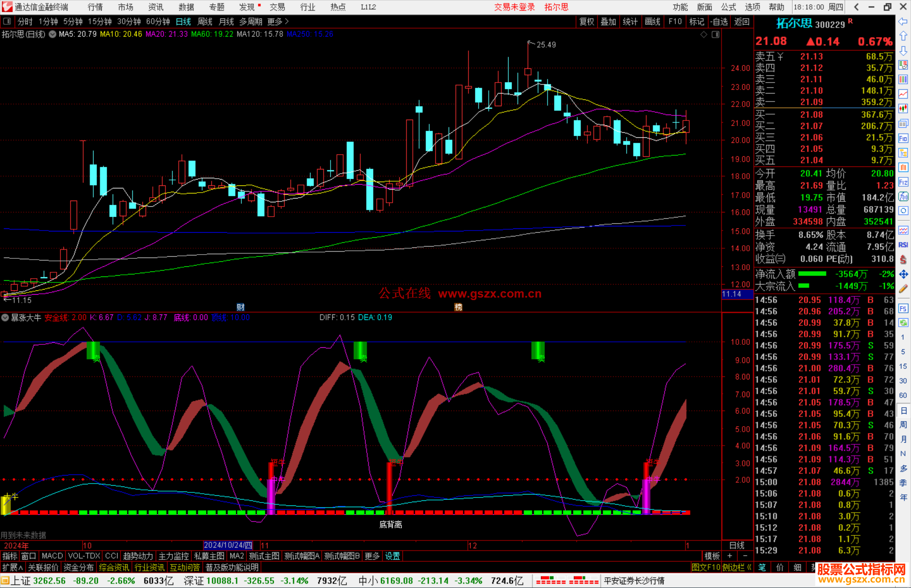Open the tree structure icon in sidebar

[903, 153]
